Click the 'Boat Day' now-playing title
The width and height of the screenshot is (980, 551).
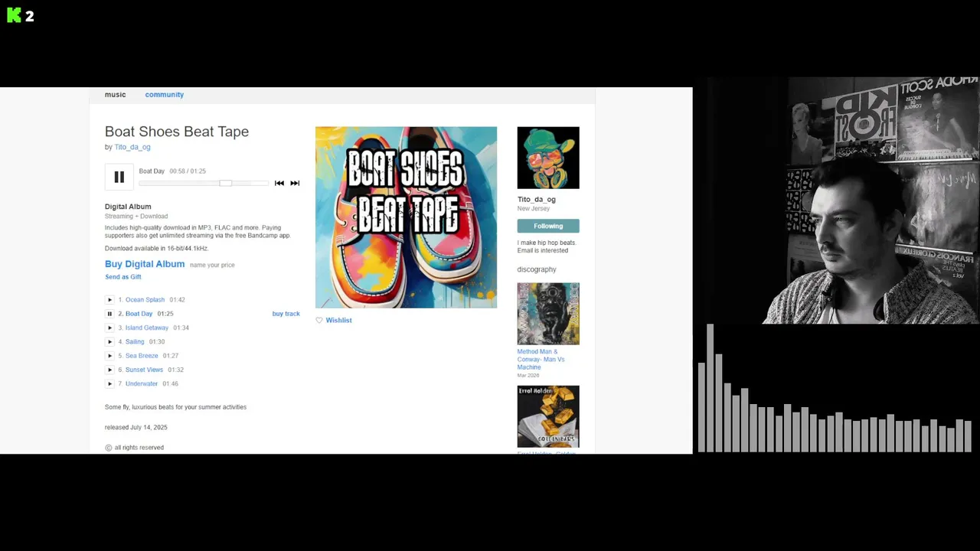click(x=152, y=171)
